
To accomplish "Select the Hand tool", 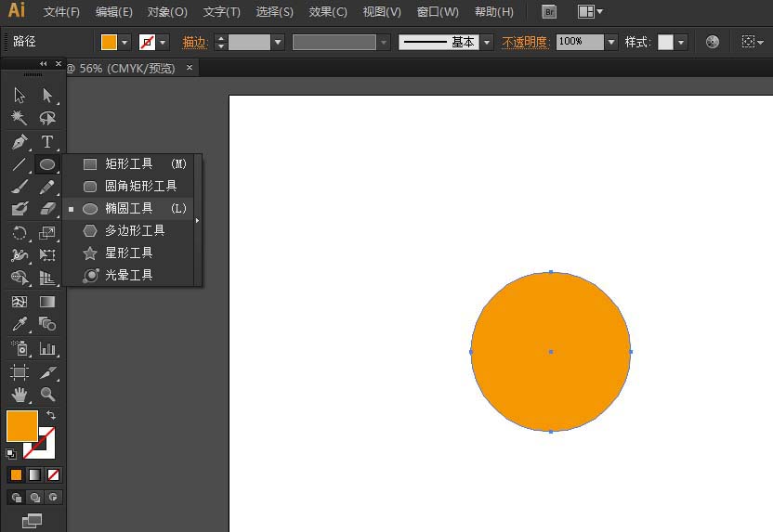I will (20, 394).
